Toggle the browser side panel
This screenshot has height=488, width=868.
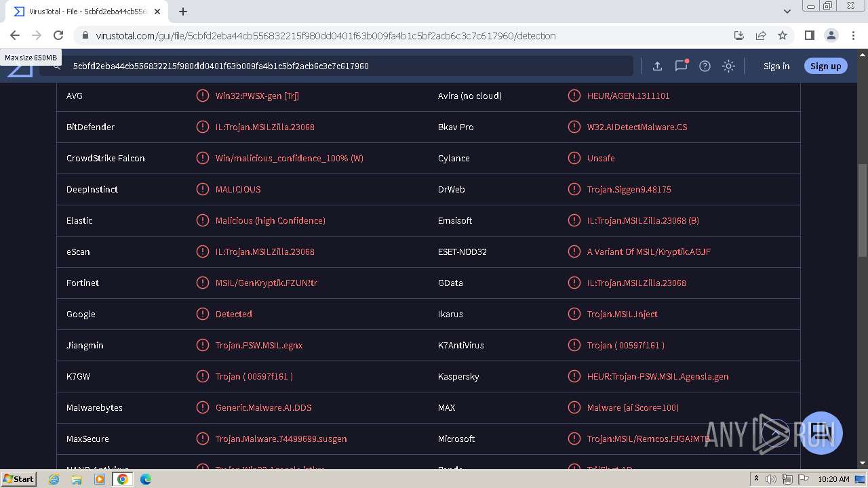[x=809, y=35]
